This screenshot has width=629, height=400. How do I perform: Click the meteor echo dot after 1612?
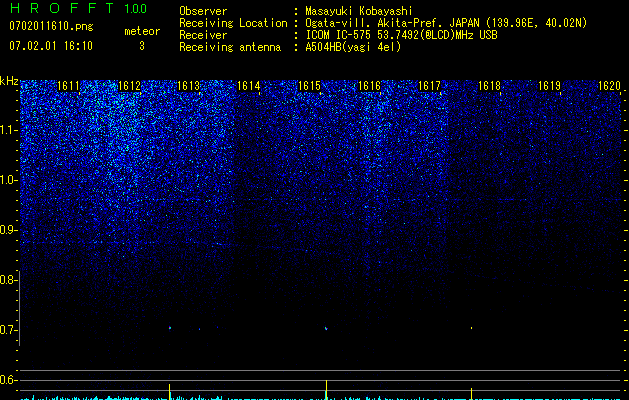pyautogui.click(x=170, y=328)
